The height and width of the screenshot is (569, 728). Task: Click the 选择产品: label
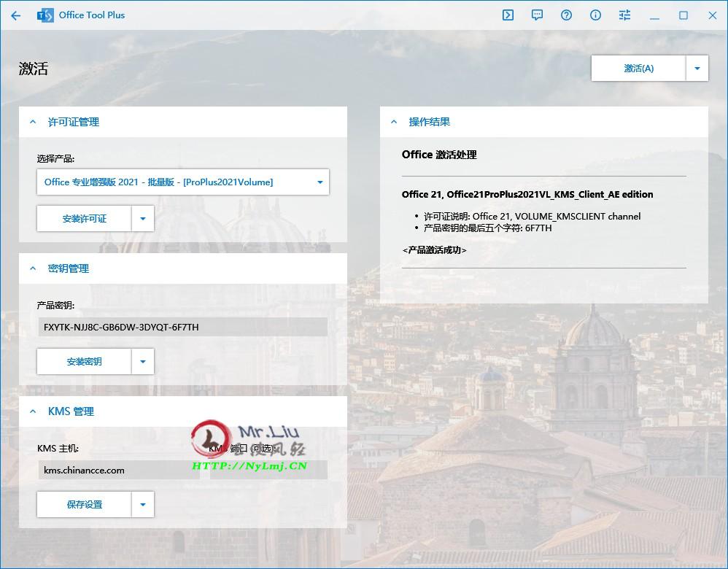point(55,159)
